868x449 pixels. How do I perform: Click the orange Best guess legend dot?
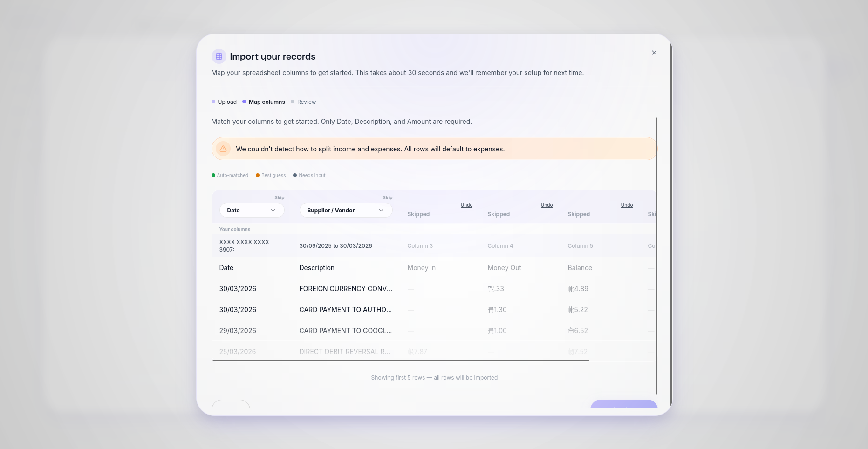[257, 175]
